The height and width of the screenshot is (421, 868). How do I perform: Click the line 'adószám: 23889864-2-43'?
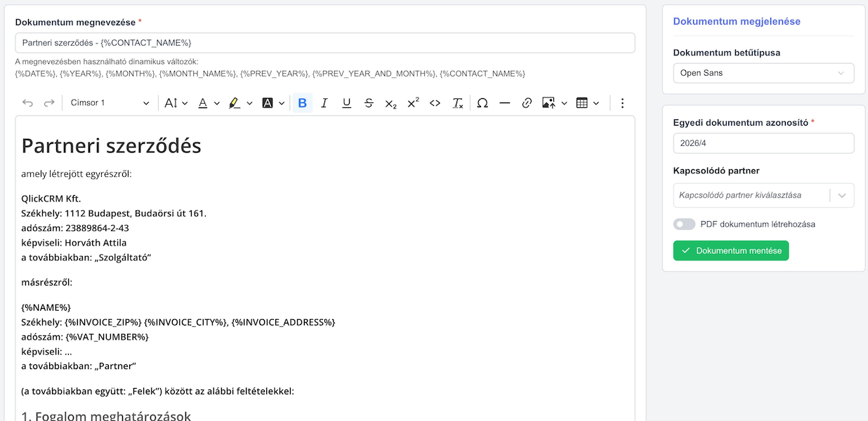click(x=75, y=228)
